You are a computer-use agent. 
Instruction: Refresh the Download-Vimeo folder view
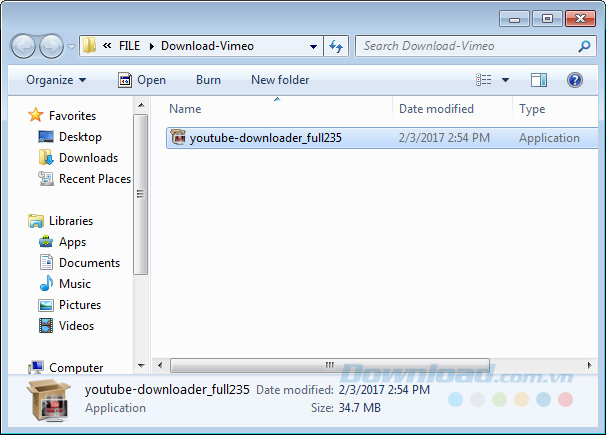click(336, 46)
